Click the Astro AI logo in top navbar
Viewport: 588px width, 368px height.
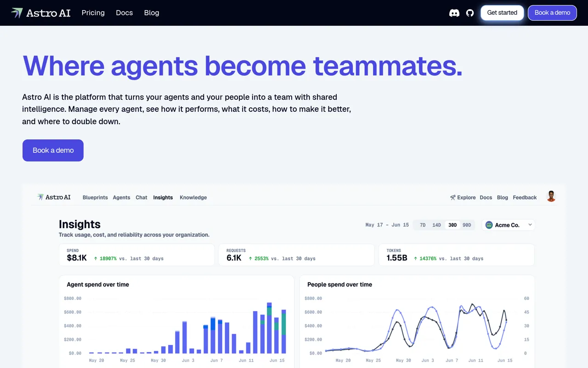point(41,13)
